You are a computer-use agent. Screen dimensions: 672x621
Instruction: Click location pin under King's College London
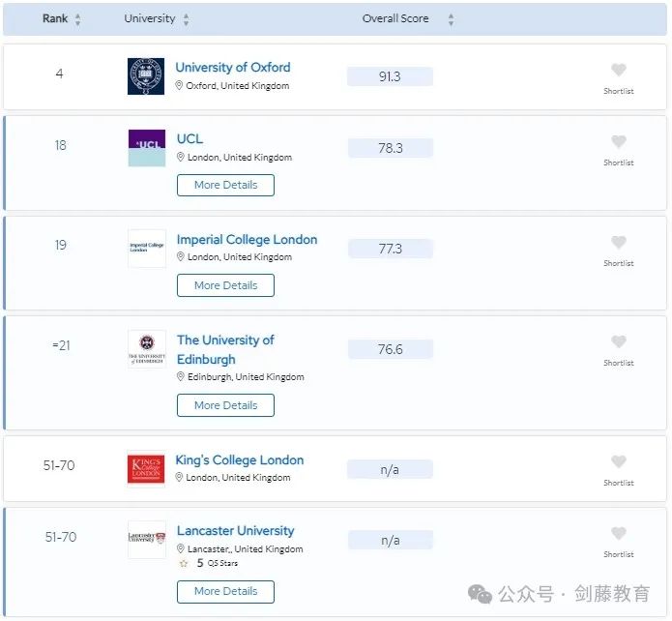pyautogui.click(x=179, y=477)
